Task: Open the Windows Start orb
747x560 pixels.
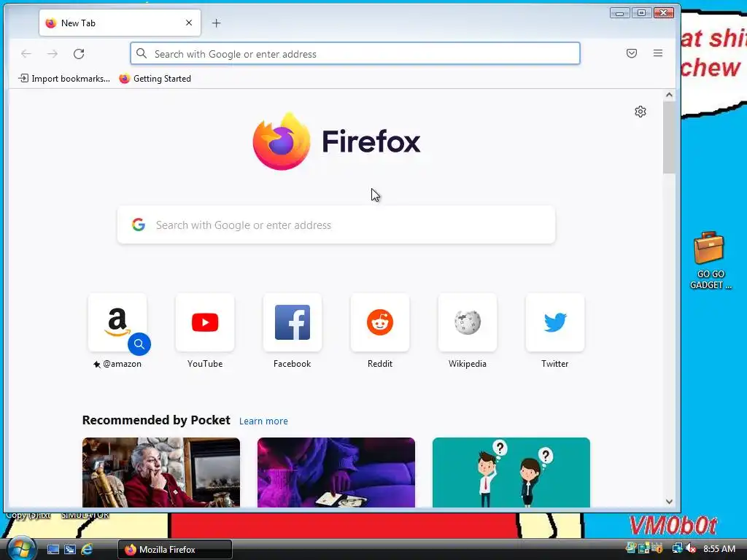Action: (x=21, y=548)
